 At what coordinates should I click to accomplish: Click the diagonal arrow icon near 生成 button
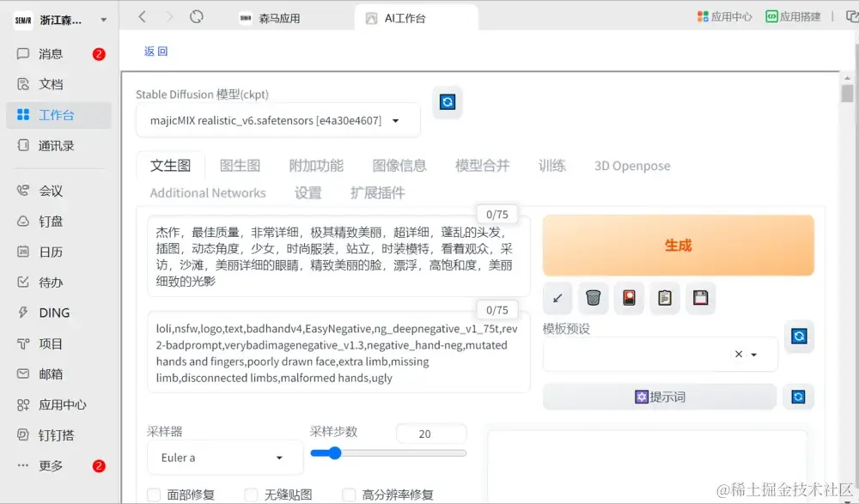557,297
